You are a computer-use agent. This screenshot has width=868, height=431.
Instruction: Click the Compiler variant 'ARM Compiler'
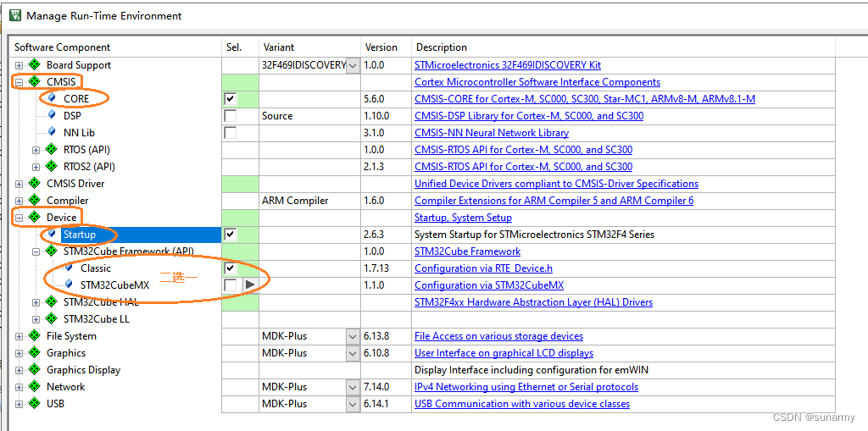tap(295, 201)
